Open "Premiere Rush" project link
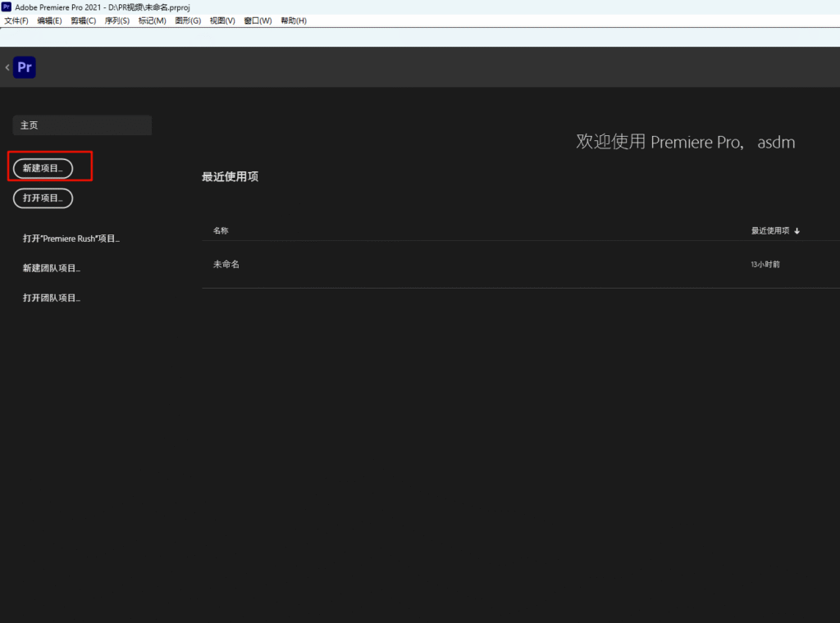 (x=71, y=239)
